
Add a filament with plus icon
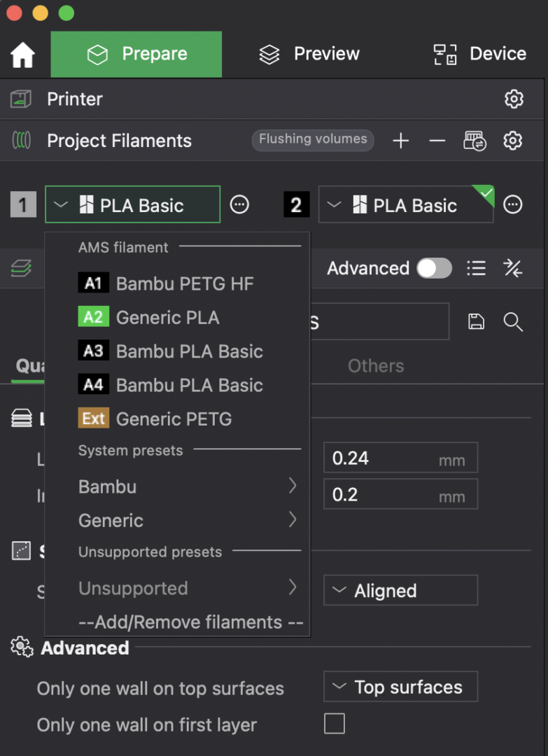coord(400,141)
